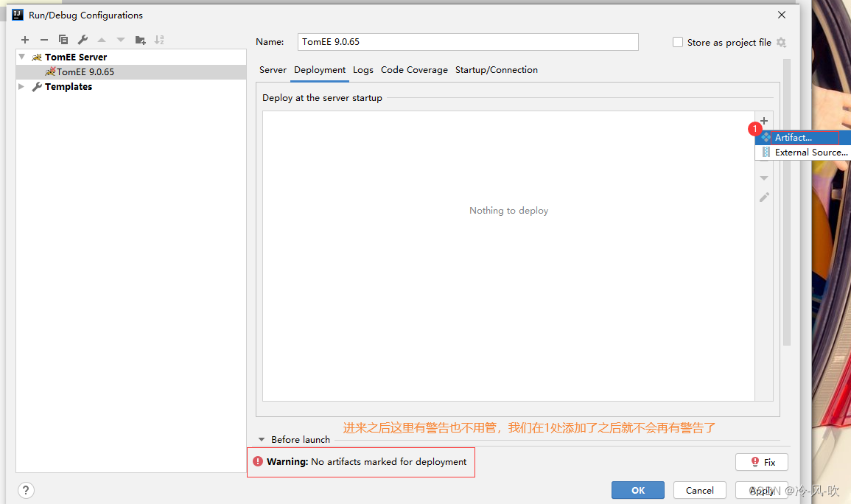Add deployment item plus icon
Viewport: 851px width, 504px height.
tap(763, 120)
